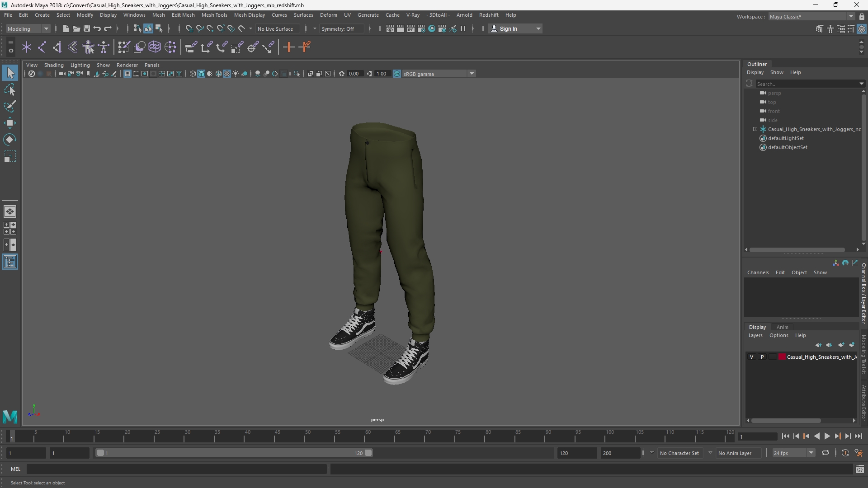Click the No Live Surface field

(x=277, y=28)
